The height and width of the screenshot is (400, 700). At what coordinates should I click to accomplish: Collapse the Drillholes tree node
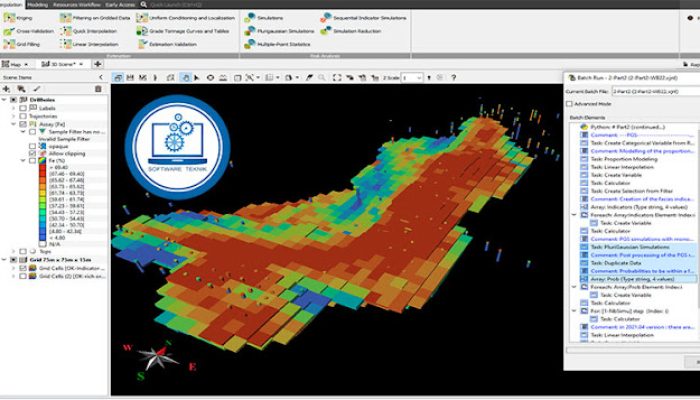point(4,100)
